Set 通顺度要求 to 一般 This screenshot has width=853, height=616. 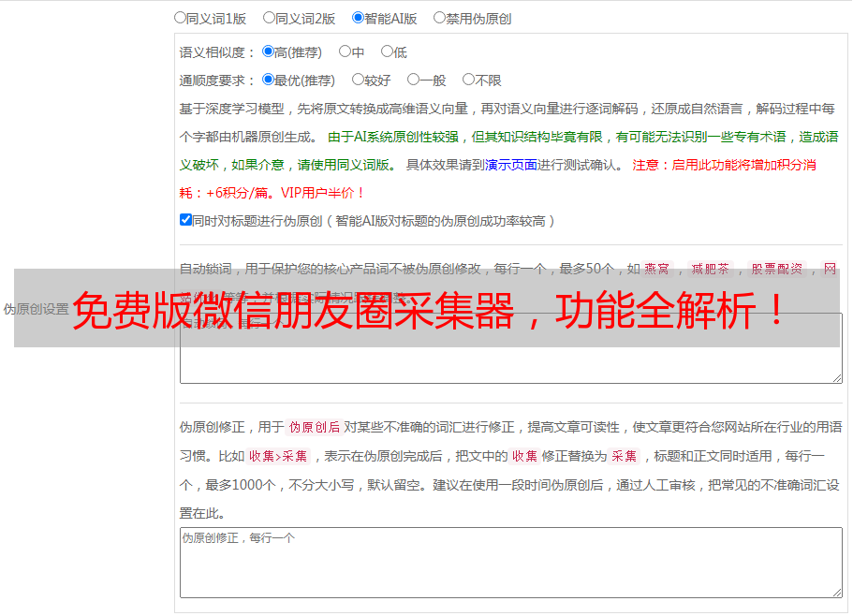(x=414, y=80)
